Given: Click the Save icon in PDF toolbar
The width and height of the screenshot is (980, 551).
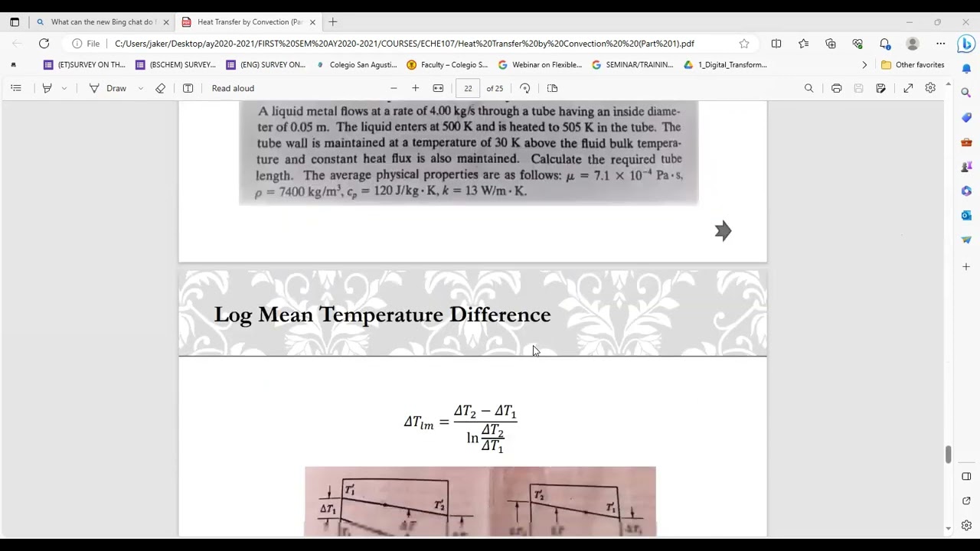Looking at the screenshot, I should click(858, 88).
